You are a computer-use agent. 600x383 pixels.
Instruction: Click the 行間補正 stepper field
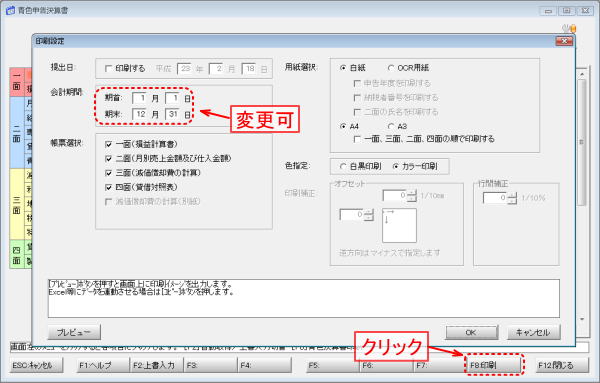[x=499, y=198]
